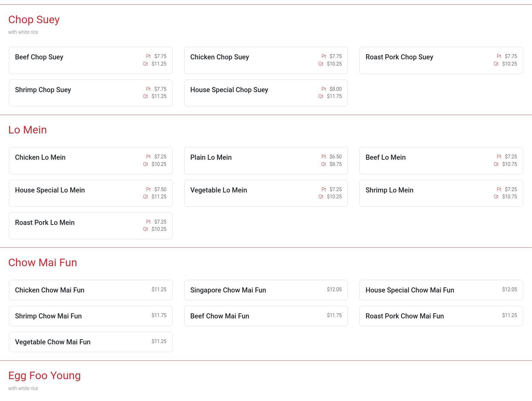Click the Egg Foo Young section heading
Viewport: 532px width, 401px height.
44,375
